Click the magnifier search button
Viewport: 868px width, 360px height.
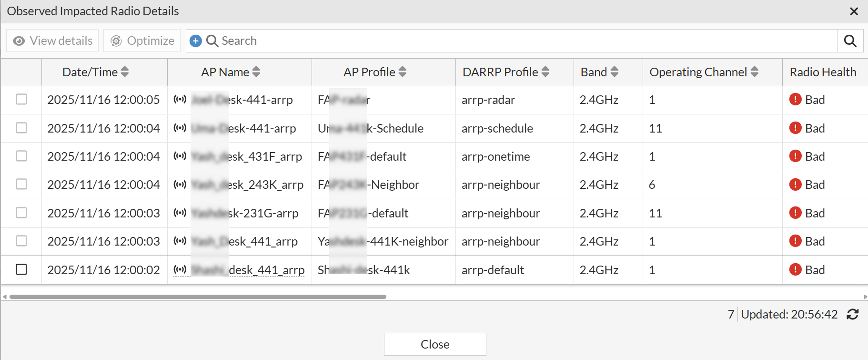(x=850, y=41)
